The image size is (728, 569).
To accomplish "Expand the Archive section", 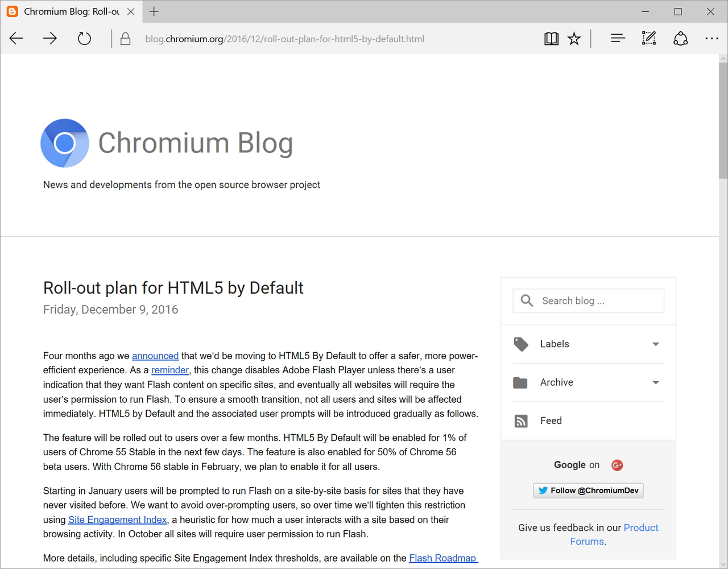I will (655, 382).
